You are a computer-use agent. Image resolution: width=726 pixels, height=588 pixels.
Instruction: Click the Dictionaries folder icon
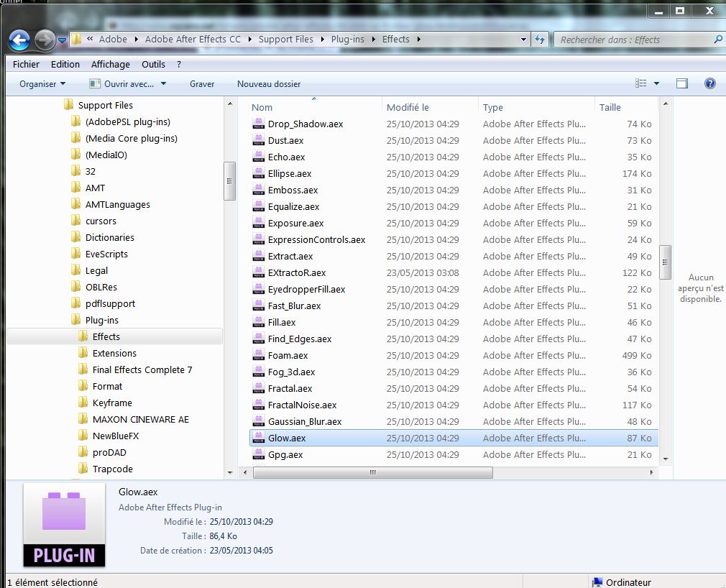pos(76,237)
